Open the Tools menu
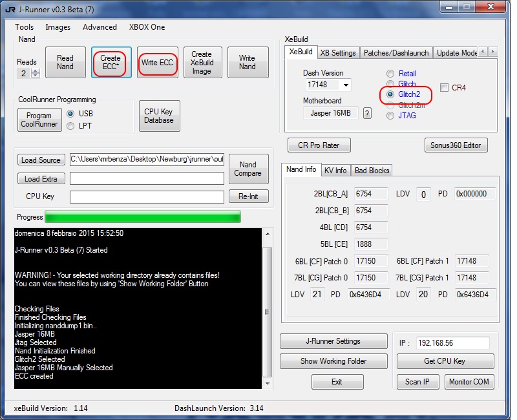The image size is (517, 420). tap(24, 27)
